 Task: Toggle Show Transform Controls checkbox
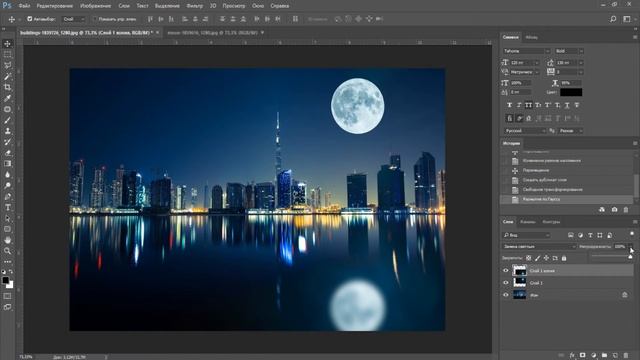pyautogui.click(x=95, y=19)
